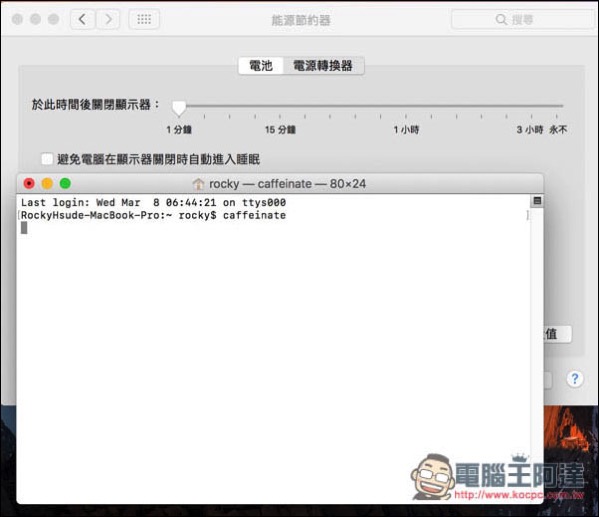The image size is (599, 517).
Task: Click the blue question mark help button
Action: pos(575,379)
